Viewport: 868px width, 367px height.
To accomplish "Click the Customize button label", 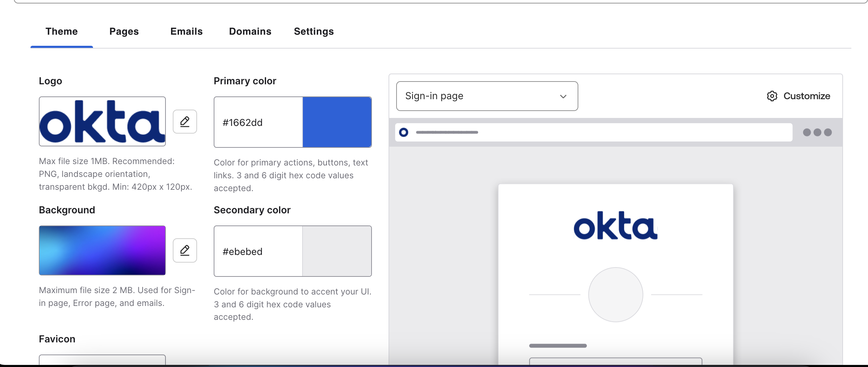I will coord(807,96).
